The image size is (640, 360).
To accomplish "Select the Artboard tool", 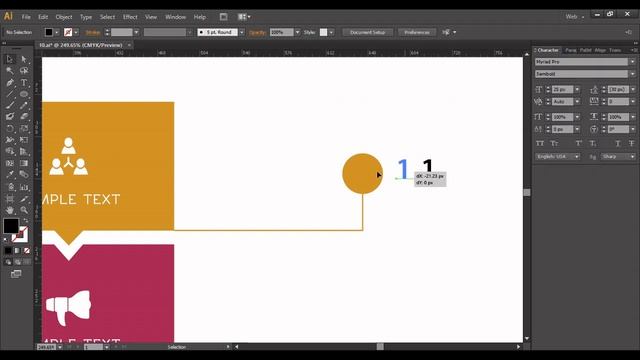I will pyautogui.click(x=9, y=199).
